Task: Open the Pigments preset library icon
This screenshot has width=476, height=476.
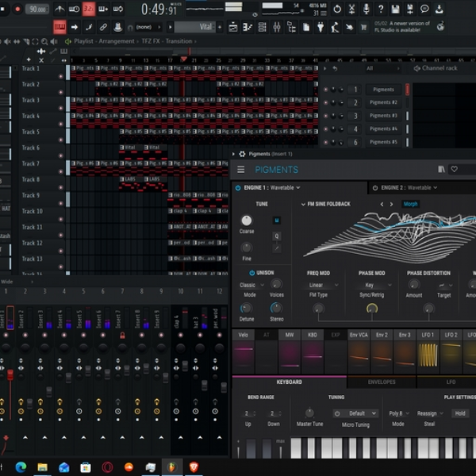Action: (441, 169)
